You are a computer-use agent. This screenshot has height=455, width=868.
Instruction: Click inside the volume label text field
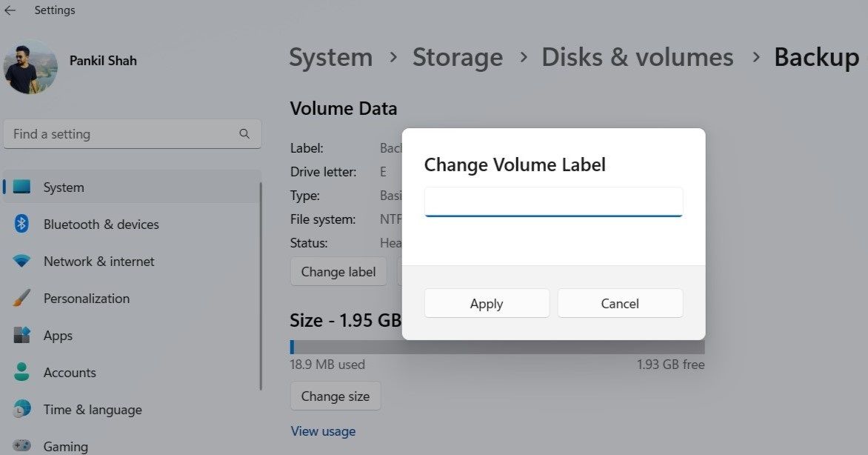coord(553,202)
